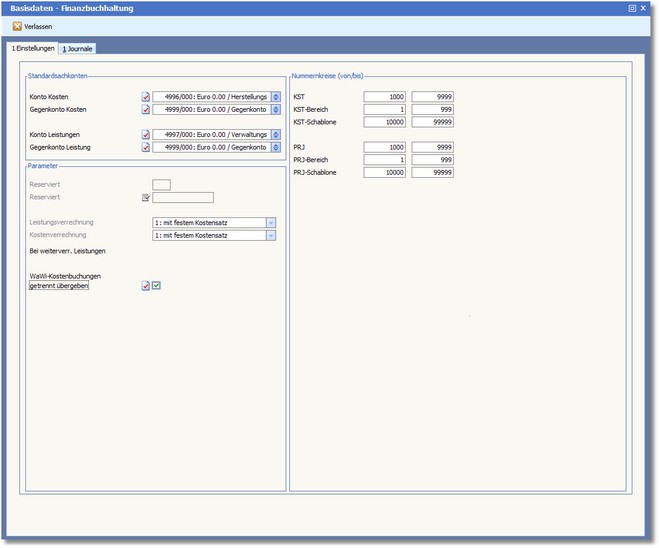
Task: Expand the Leistungsverrechnung dropdown
Action: point(270,223)
